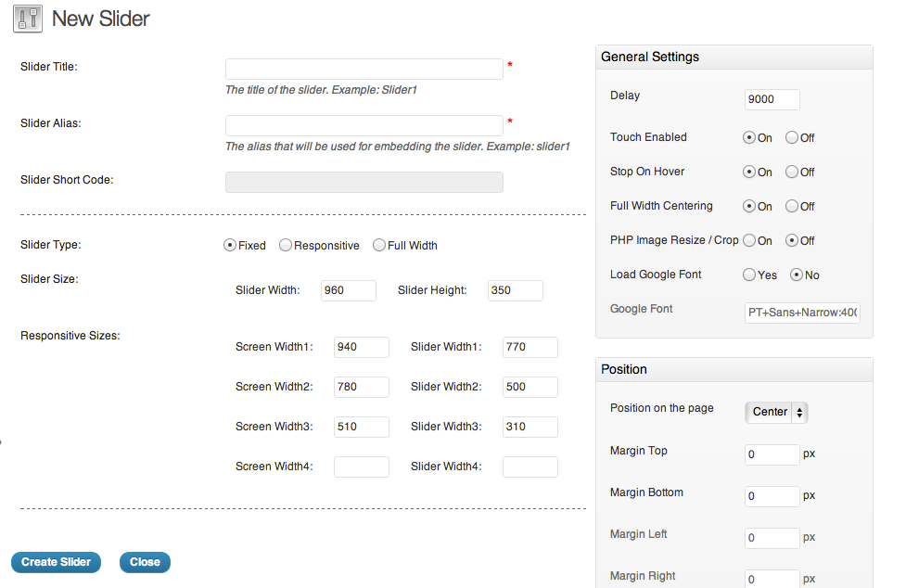Click the New Slider settings icon

pyautogui.click(x=28, y=19)
